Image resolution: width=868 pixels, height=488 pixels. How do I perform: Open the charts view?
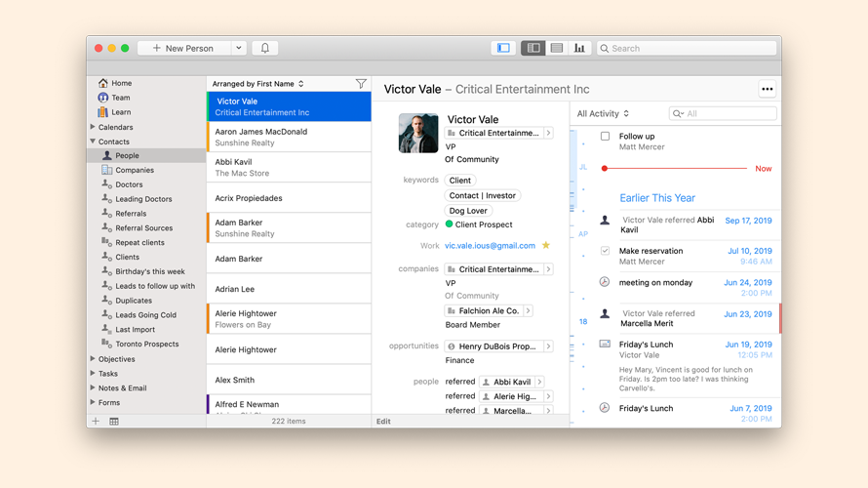tap(579, 48)
